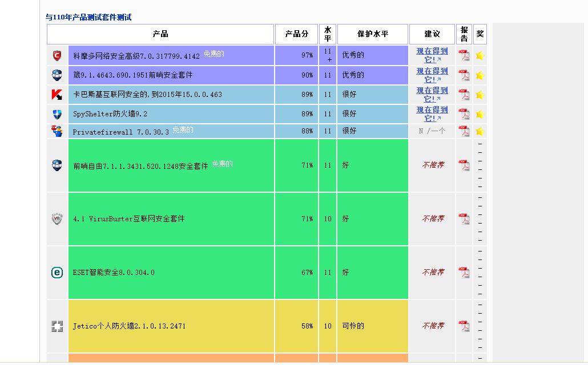Screen dimensions: 588x365
Task: Open PDF report for ESET智能安全
Action: pyautogui.click(x=464, y=273)
